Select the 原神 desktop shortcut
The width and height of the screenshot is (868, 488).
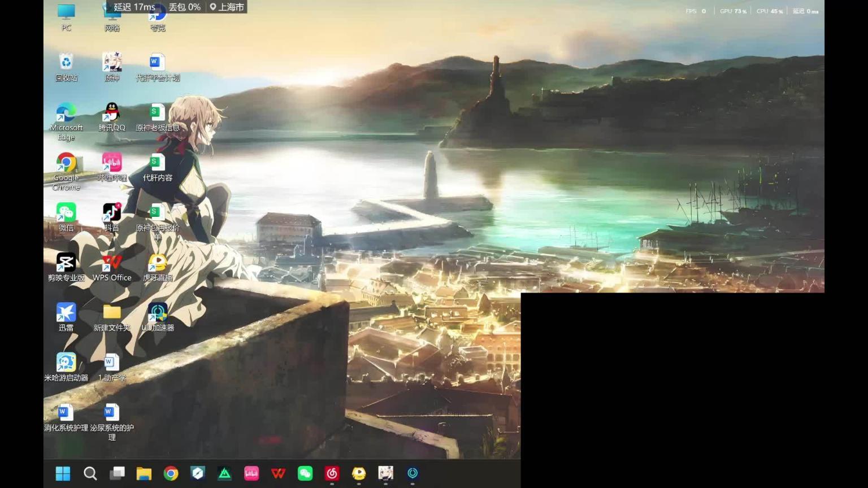click(112, 63)
